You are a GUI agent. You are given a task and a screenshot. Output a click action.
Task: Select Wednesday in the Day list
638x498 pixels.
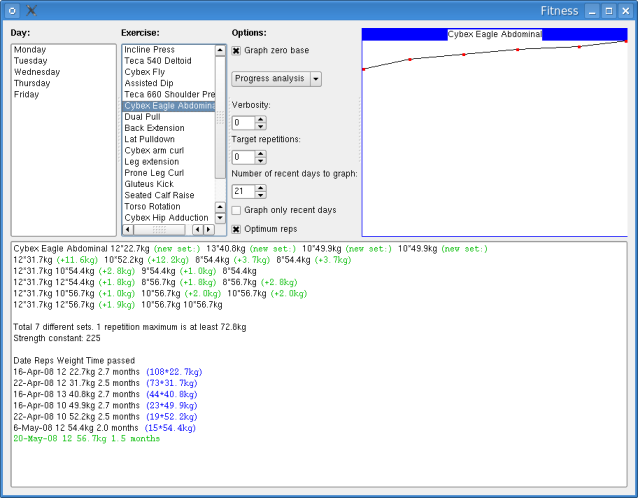click(x=37, y=72)
